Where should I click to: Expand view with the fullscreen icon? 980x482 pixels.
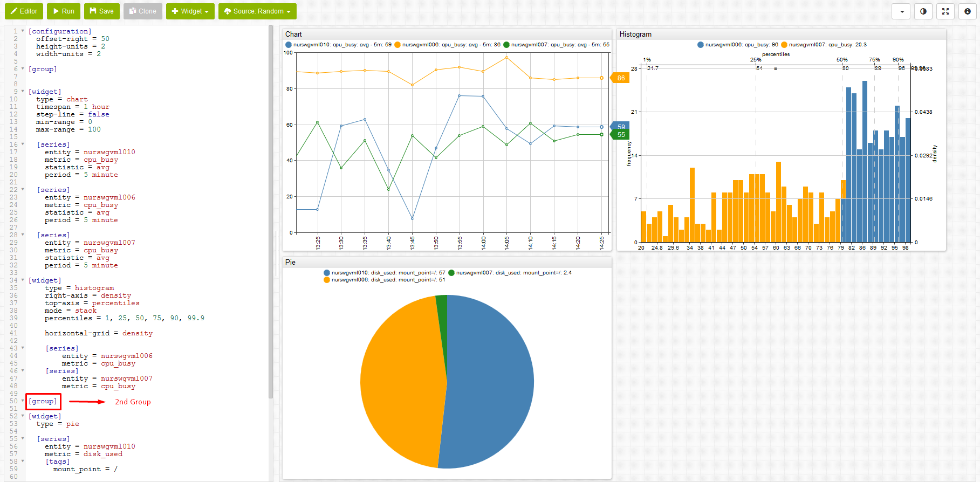(945, 11)
